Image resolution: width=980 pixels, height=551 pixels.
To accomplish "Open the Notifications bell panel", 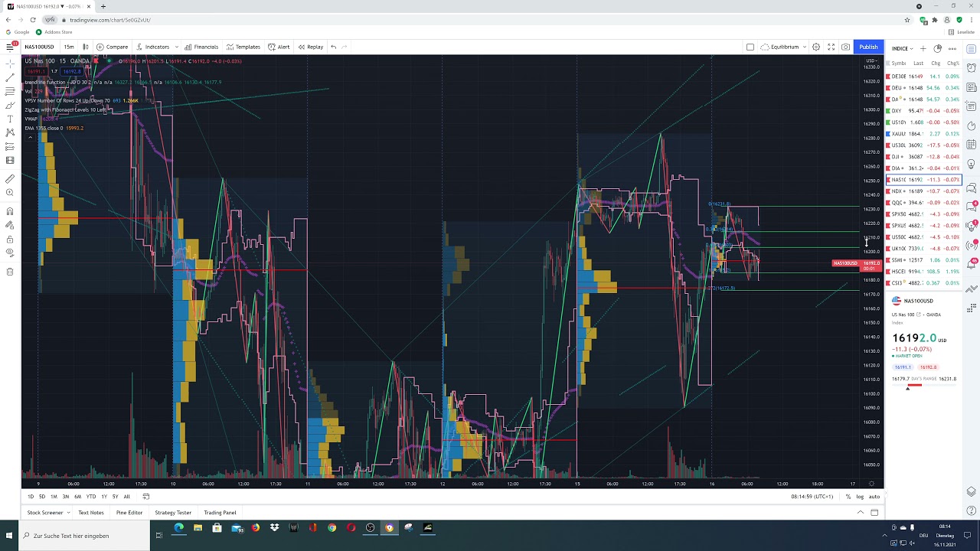I will pyautogui.click(x=972, y=266).
